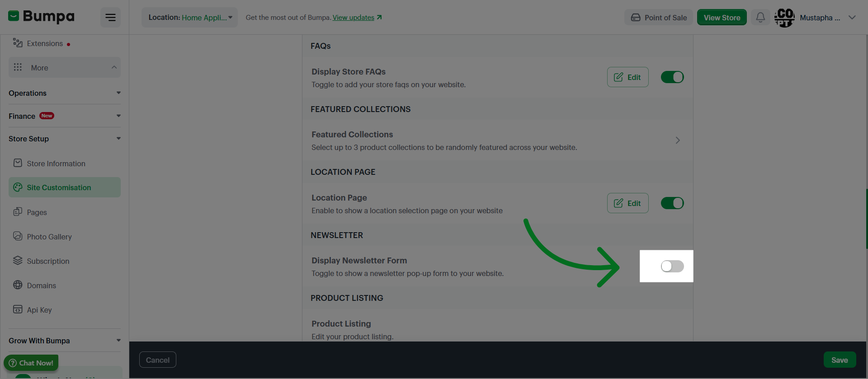Open Extensions from the sidebar

tap(45, 43)
